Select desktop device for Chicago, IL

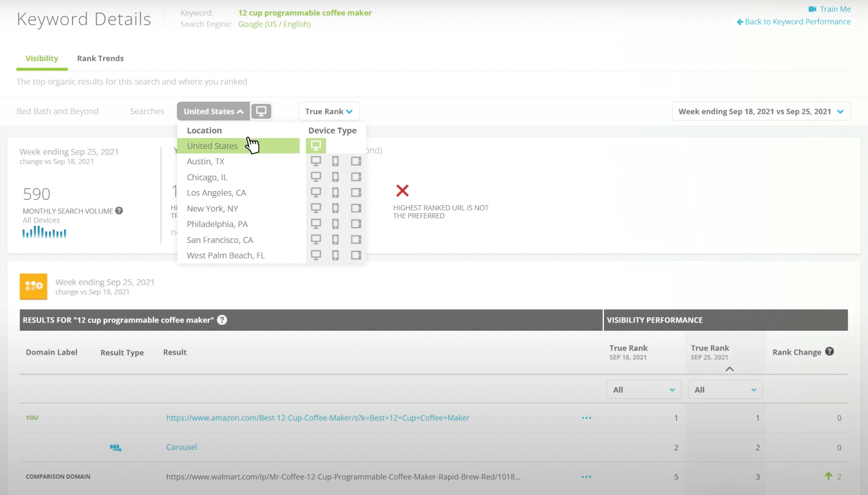coord(316,177)
